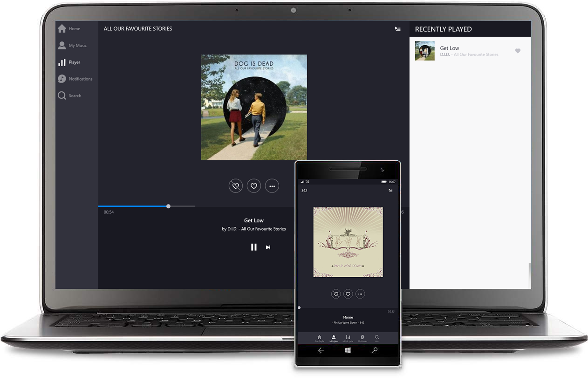Open the queue icon on the phone player

[x=390, y=190]
